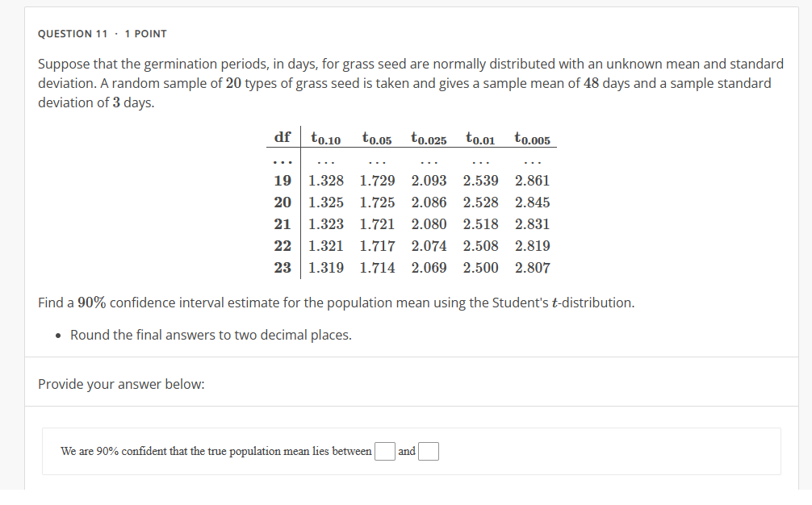Select row 23 in the t-table
The width and height of the screenshot is (812, 505).
point(283,267)
